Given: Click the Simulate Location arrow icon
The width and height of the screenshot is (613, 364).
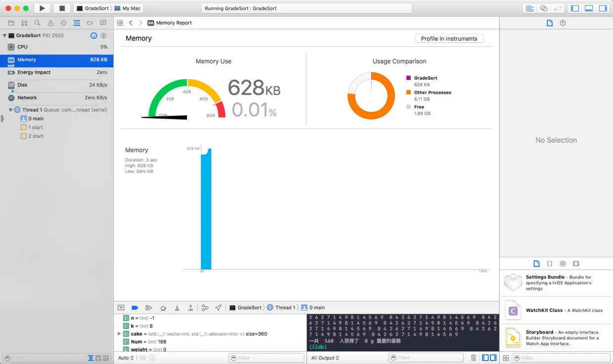Looking at the screenshot, I should point(219,308).
